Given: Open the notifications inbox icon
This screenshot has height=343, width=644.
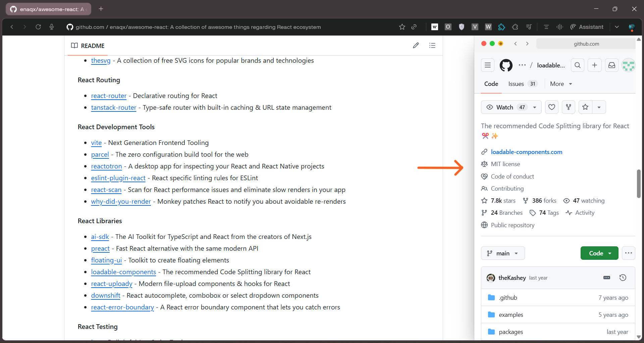Looking at the screenshot, I should (612, 65).
